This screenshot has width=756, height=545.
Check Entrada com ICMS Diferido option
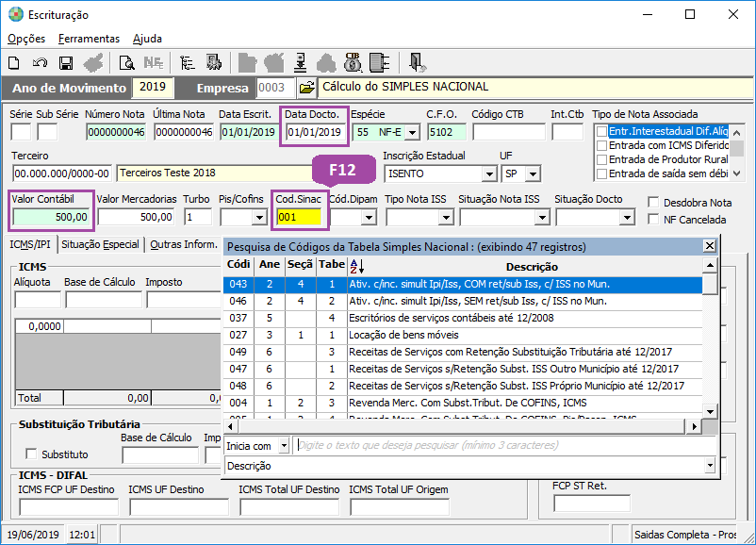[601, 145]
